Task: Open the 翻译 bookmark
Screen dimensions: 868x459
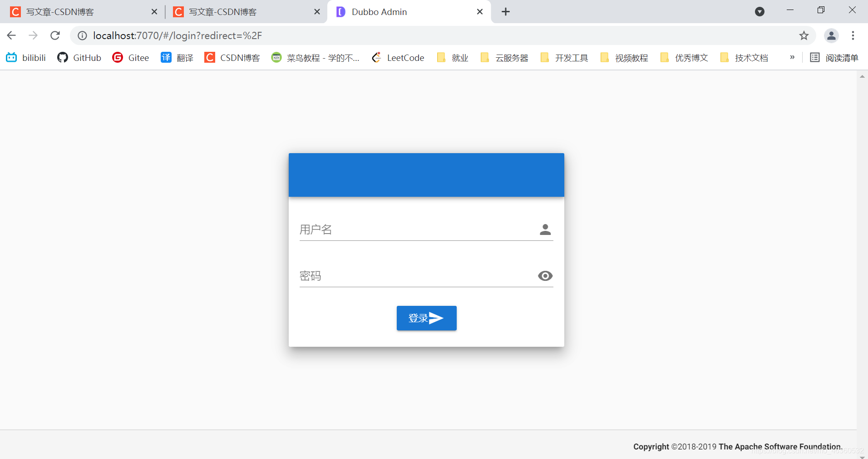Action: pyautogui.click(x=177, y=58)
